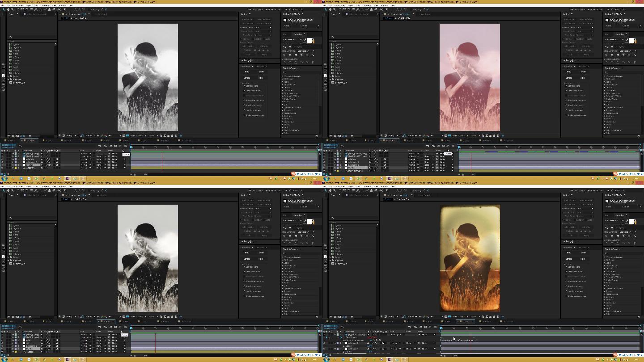Select the Clone Stamp tool in top-right window
Screen dimensions: 644x362
point(371,9)
